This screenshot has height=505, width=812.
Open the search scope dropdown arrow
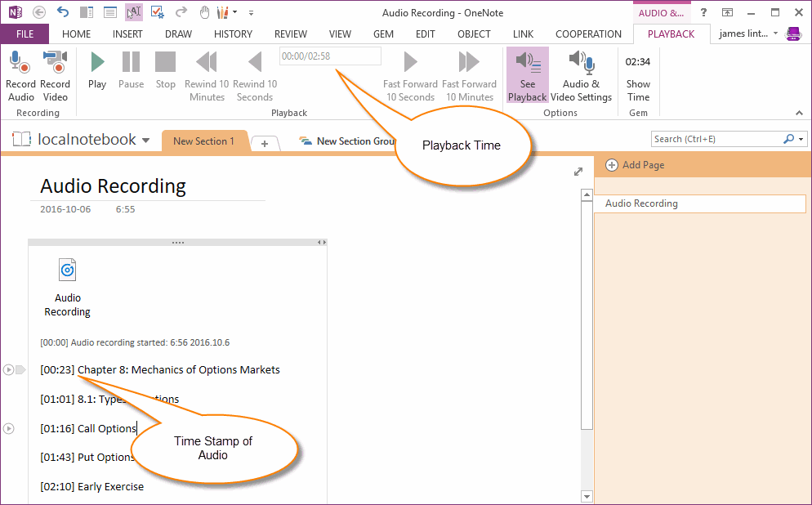point(801,139)
